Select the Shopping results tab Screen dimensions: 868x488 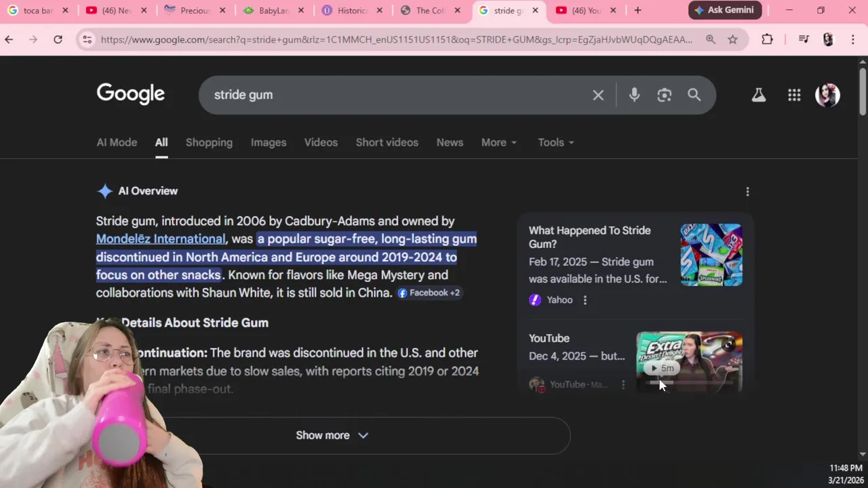point(209,142)
